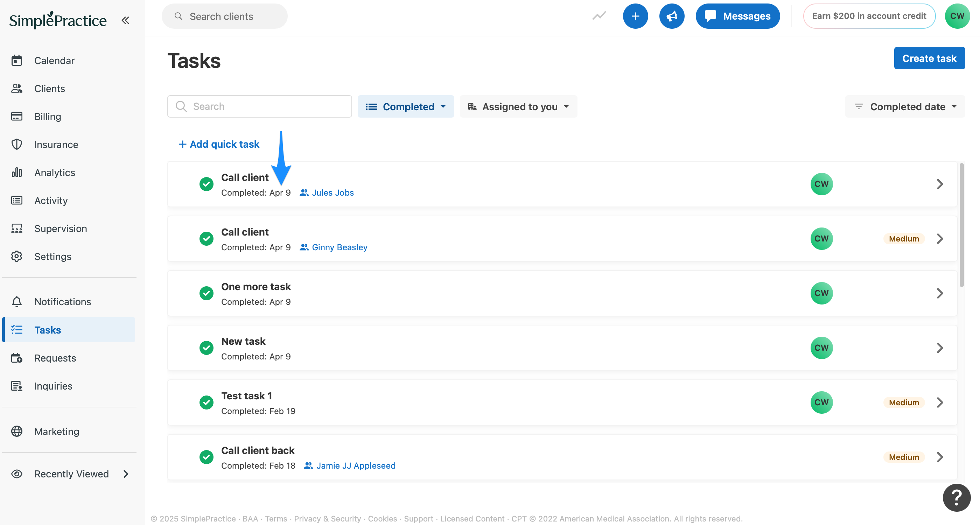Select Tasks in the sidebar

point(69,330)
